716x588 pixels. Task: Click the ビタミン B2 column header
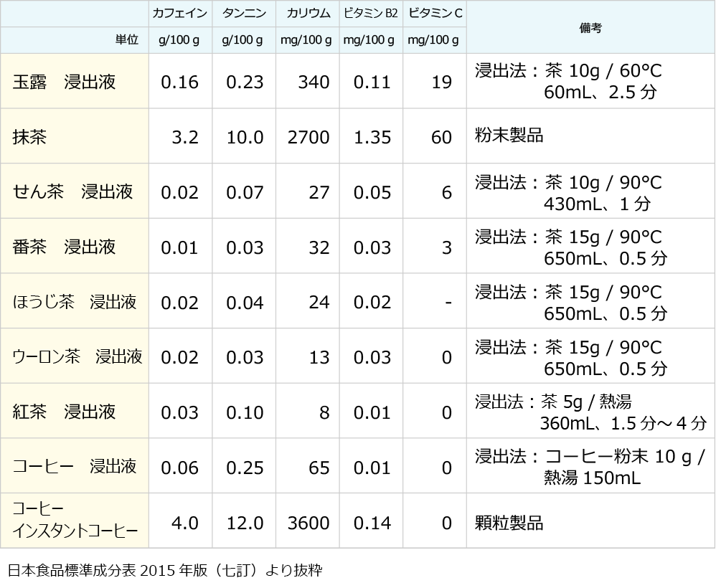tap(371, 14)
